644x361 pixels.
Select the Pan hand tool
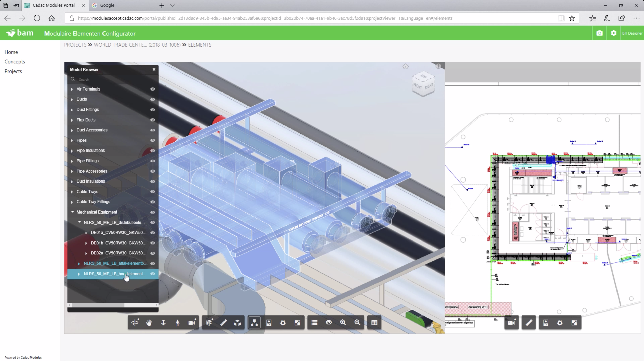(x=149, y=322)
